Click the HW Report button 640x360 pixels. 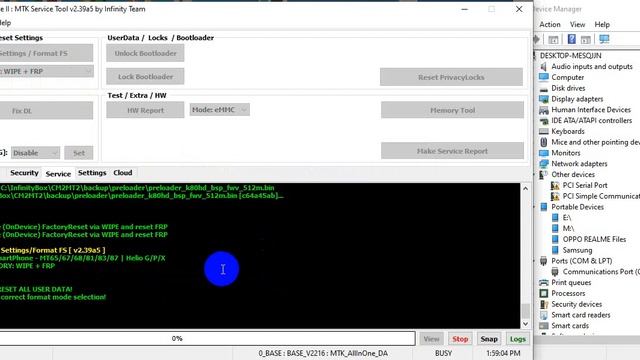tap(145, 110)
